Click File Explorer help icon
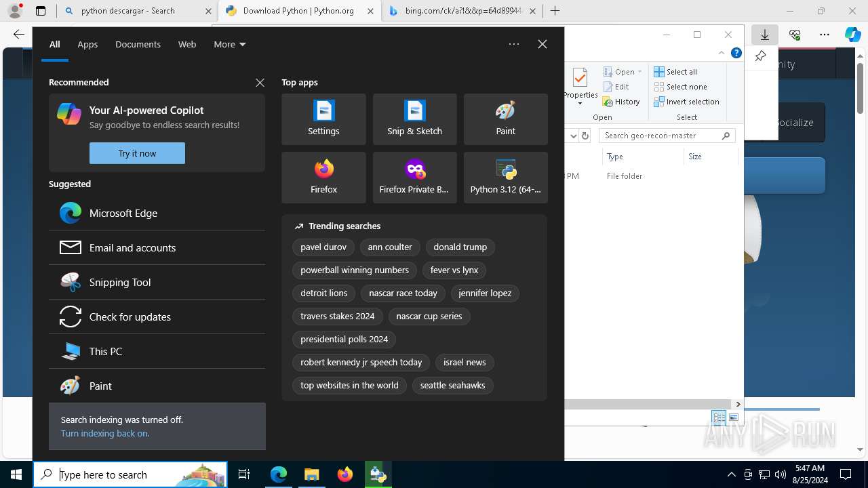This screenshot has width=868, height=488. 736,53
